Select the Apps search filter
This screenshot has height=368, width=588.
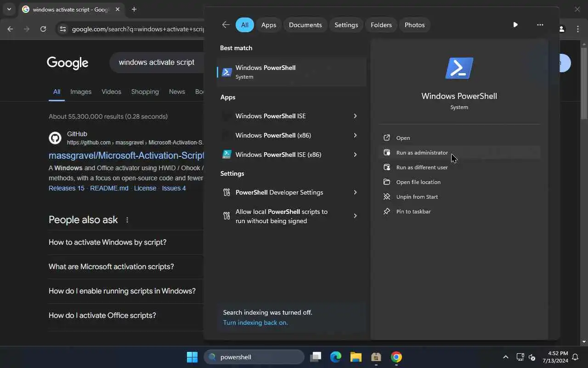269,25
